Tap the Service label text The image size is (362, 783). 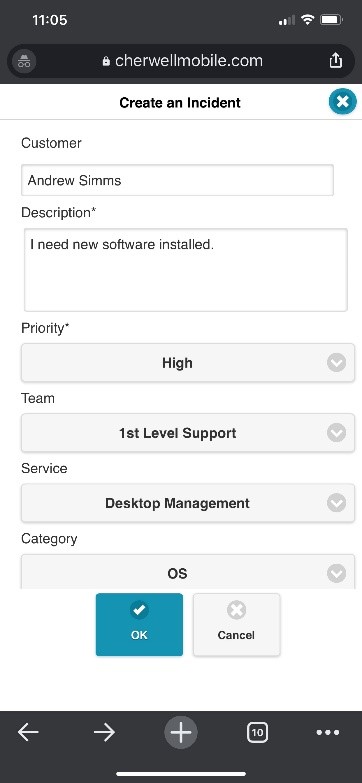pos(44,468)
